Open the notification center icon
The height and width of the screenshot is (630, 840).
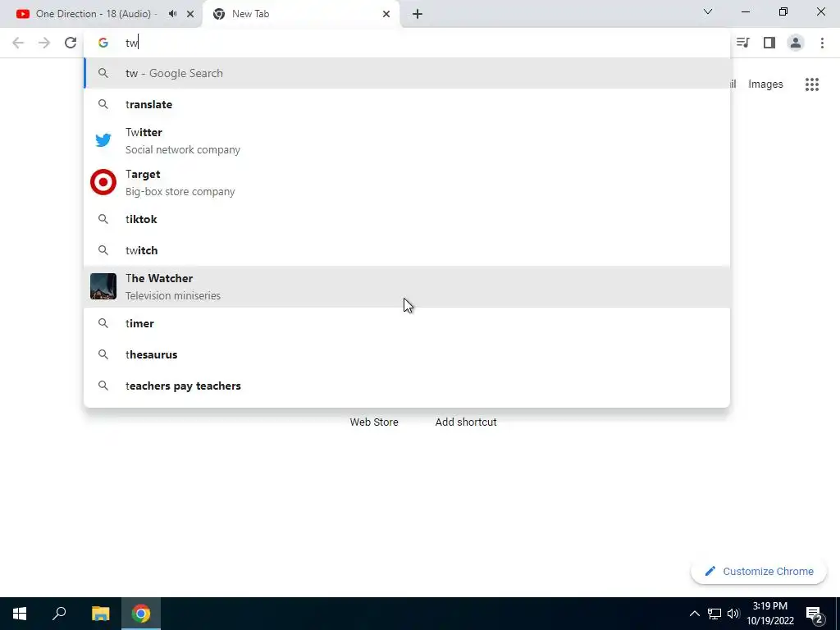(x=815, y=614)
